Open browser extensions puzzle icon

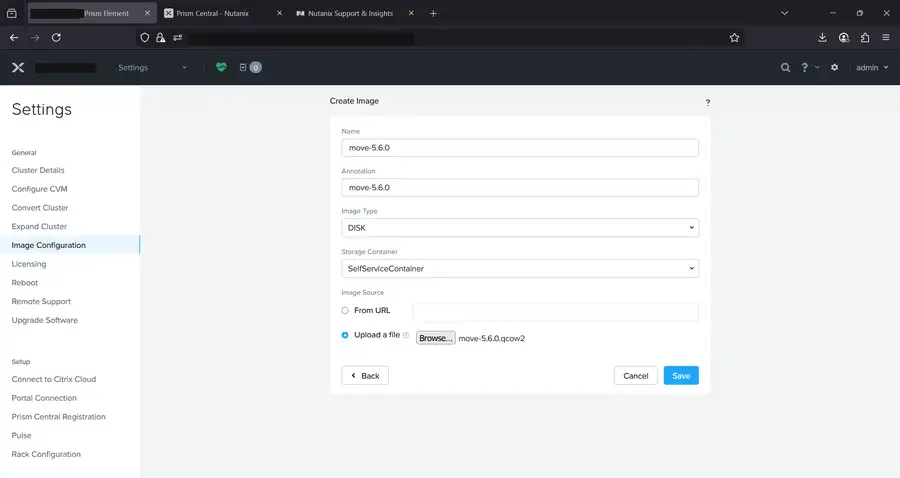(x=865, y=37)
